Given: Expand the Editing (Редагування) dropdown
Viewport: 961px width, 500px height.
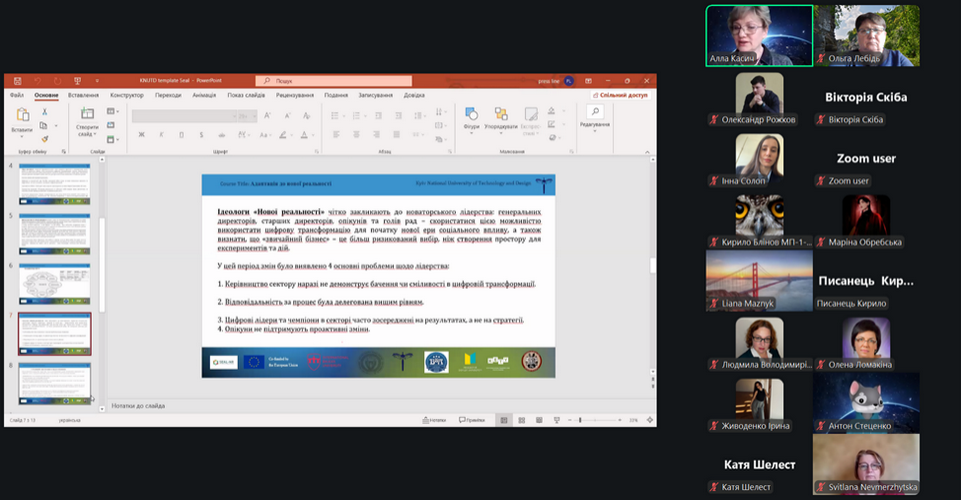Looking at the screenshot, I should (594, 118).
